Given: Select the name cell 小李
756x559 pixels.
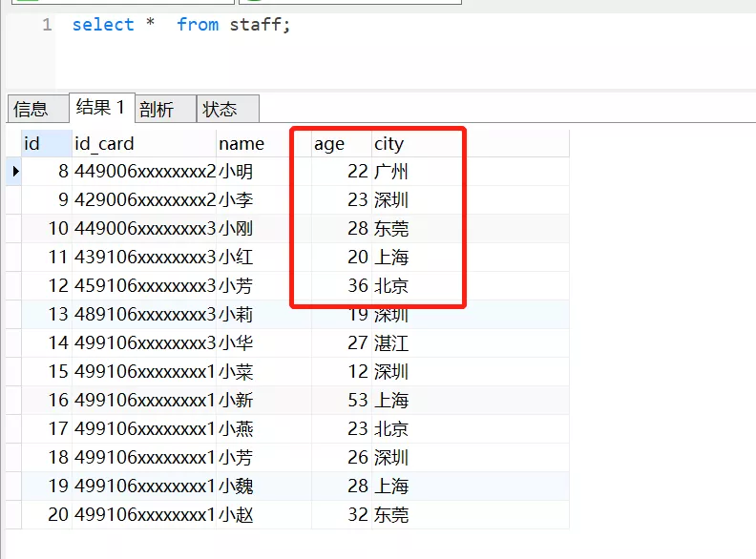Looking at the screenshot, I should (x=263, y=200).
